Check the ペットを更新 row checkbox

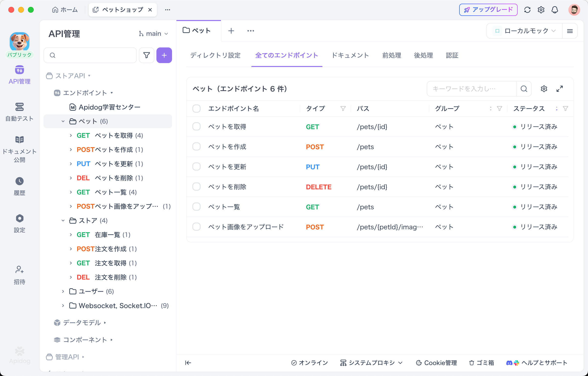tap(196, 167)
